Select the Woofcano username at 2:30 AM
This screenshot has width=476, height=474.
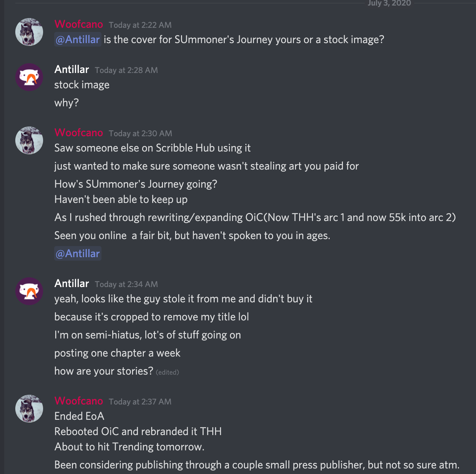[79, 133]
